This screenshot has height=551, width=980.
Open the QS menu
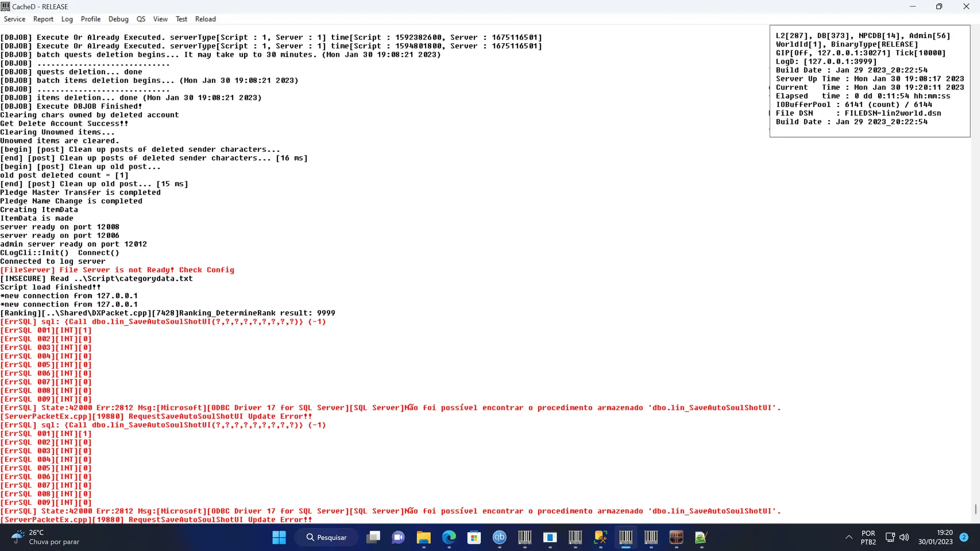pos(141,19)
